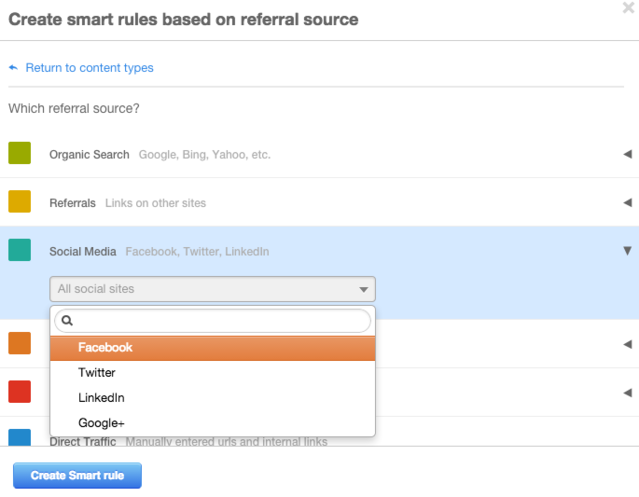Viewport: 639px width, 497px height.
Task: Click the red square below the orange one
Action: click(x=20, y=391)
